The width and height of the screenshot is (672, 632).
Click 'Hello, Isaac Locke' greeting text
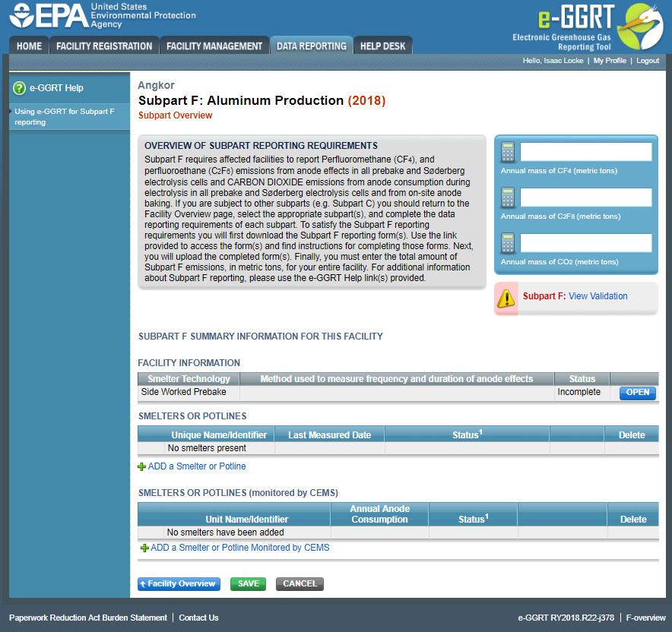pos(553,61)
